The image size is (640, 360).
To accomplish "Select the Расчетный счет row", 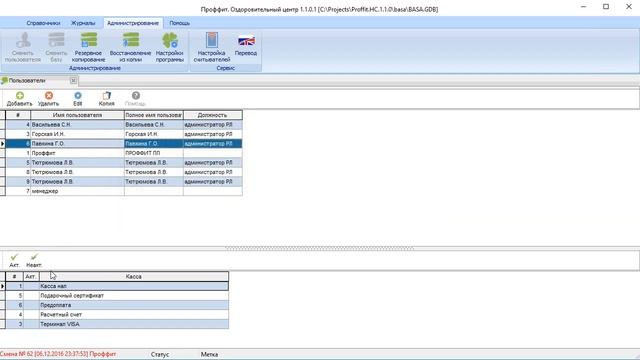I will 117,315.
